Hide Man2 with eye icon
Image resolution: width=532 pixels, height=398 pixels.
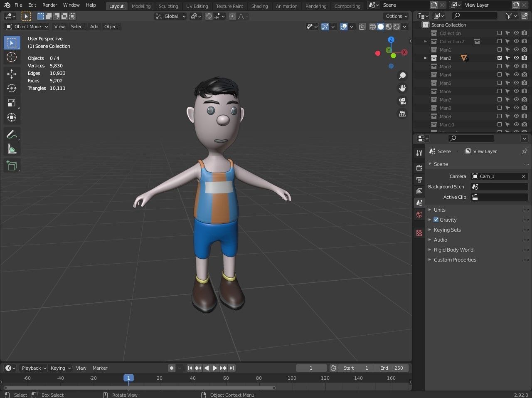click(x=516, y=58)
